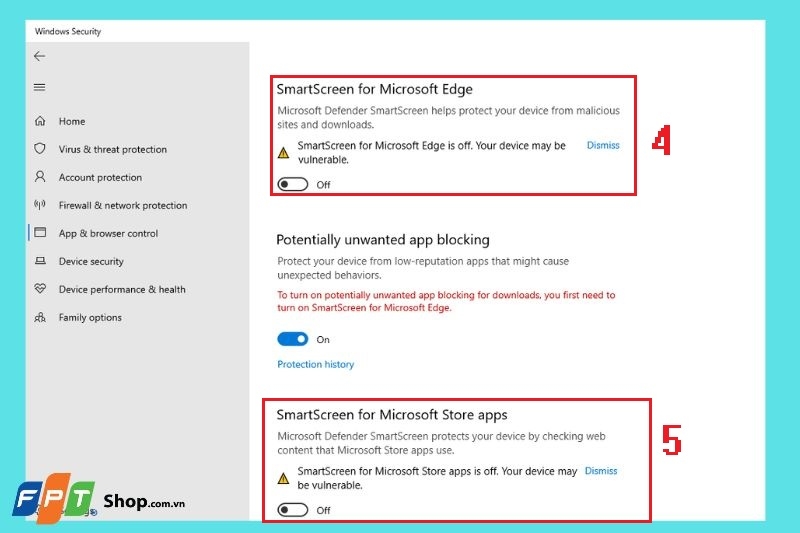Click the App & browser control window icon
Screen dimensions: 800x533
(40, 233)
